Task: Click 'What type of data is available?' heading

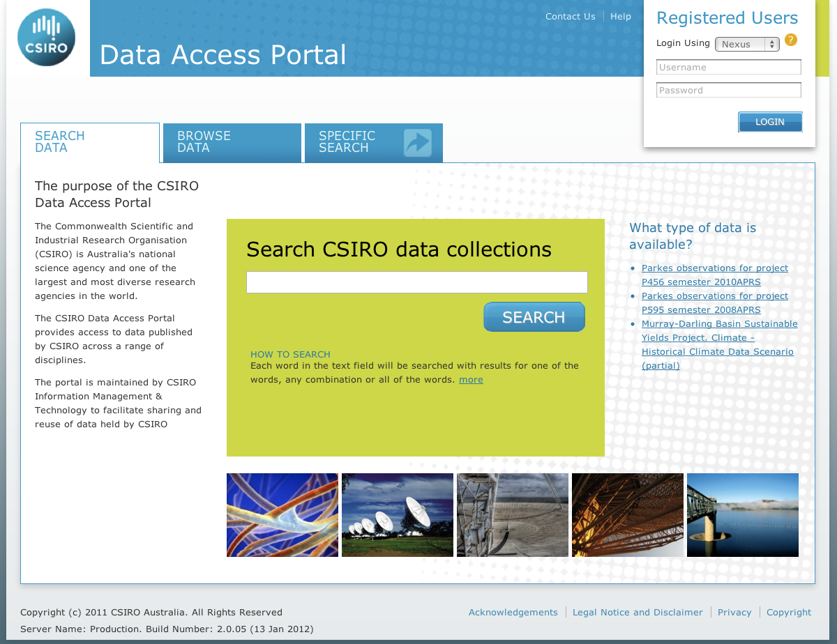Action: pyautogui.click(x=693, y=236)
